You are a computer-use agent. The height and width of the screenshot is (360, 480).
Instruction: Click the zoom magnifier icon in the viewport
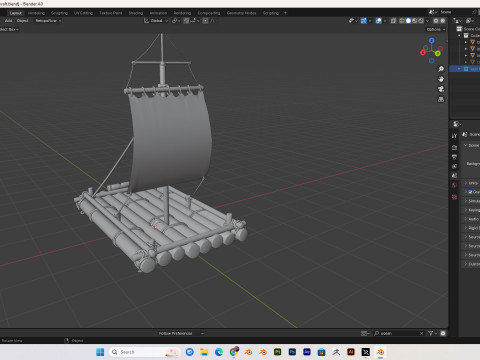click(x=441, y=69)
